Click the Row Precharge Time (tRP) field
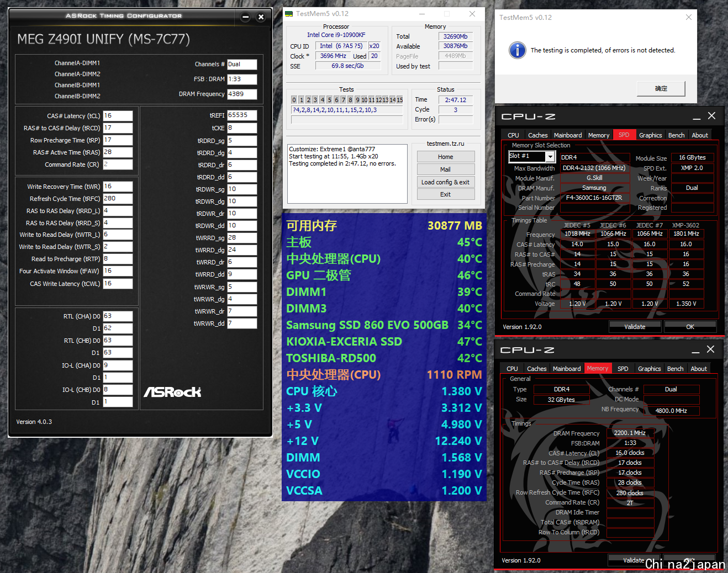 118,140
